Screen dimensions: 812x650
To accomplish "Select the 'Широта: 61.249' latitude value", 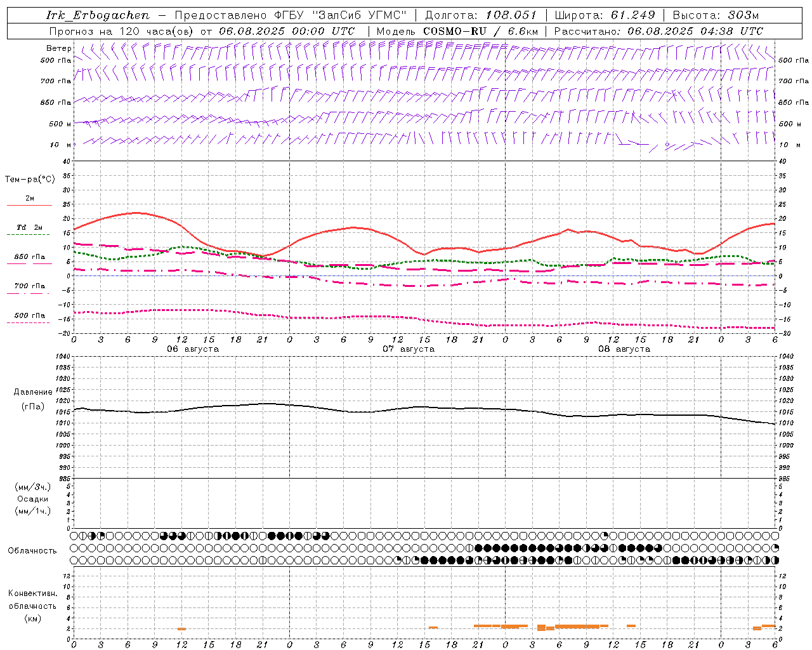I will tap(605, 15).
